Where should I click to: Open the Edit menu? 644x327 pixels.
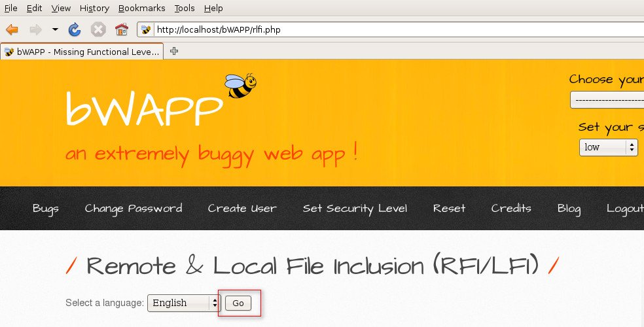tap(35, 9)
